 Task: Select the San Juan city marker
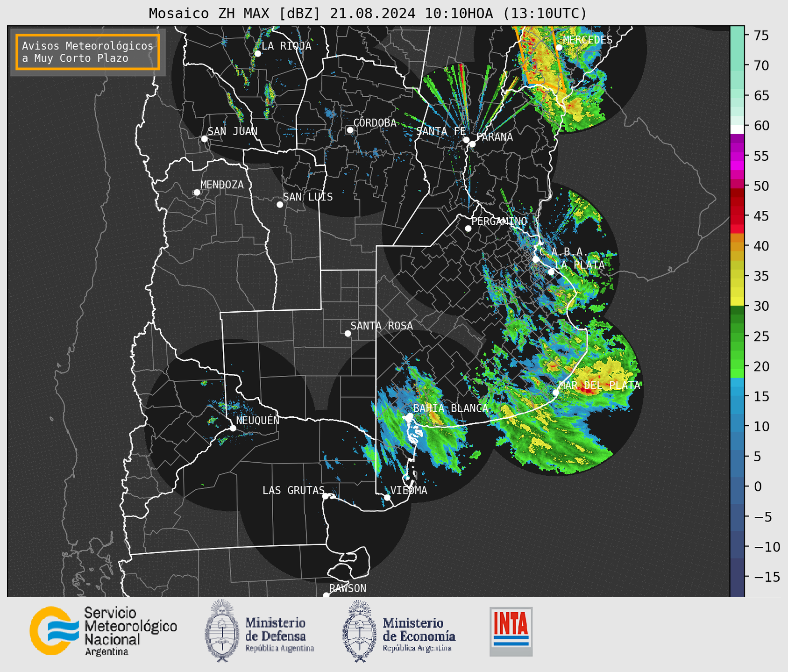pyautogui.click(x=204, y=139)
